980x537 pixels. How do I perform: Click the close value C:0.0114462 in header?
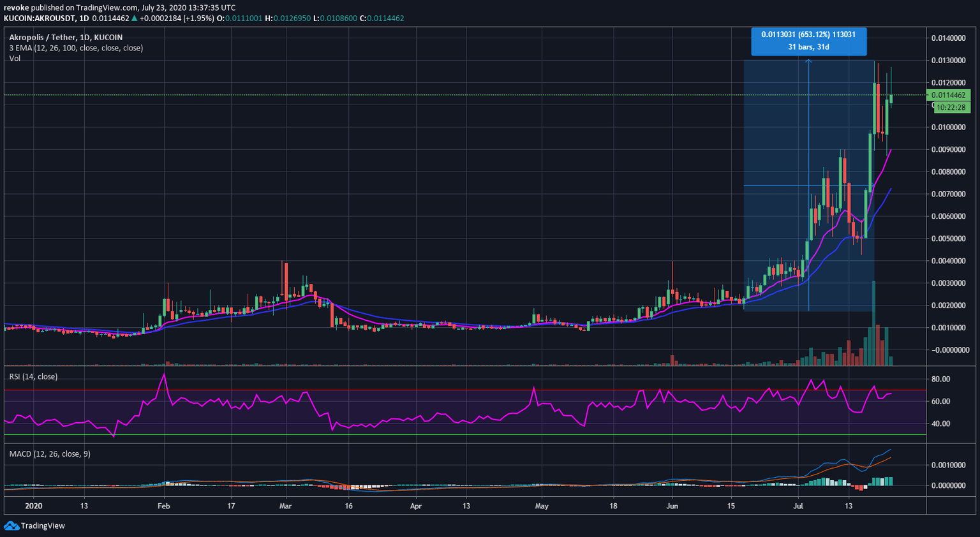coord(382,18)
